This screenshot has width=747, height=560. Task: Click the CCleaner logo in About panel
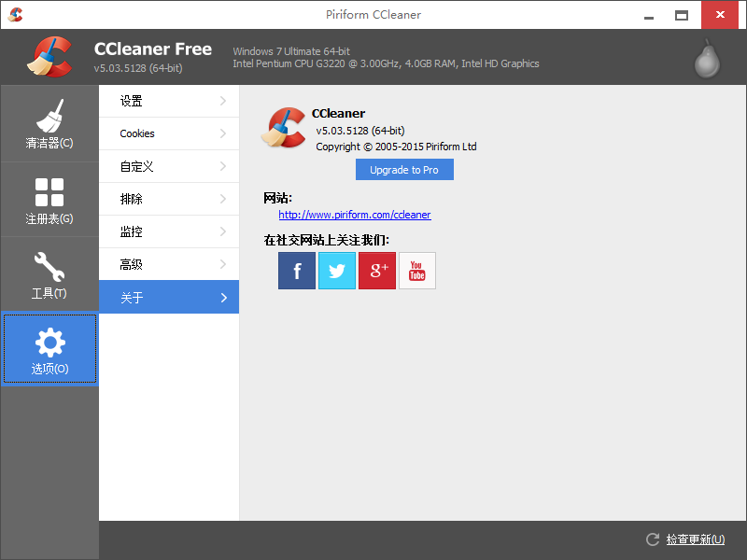[284, 127]
